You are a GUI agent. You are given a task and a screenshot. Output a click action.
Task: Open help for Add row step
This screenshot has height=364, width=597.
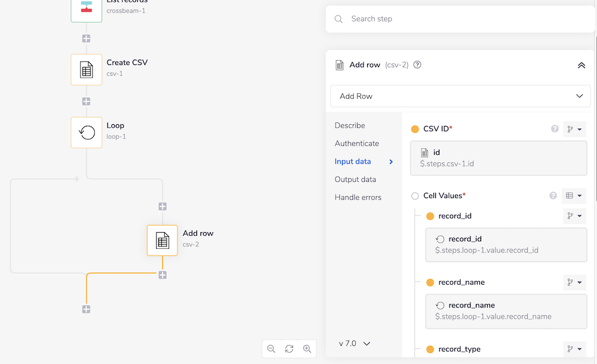click(x=417, y=65)
